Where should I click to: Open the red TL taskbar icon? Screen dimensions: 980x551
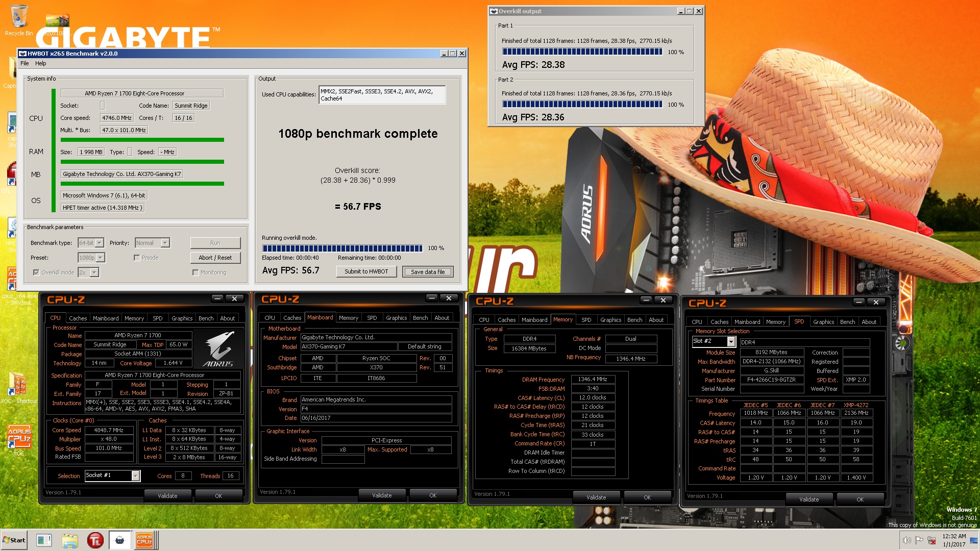coord(95,540)
